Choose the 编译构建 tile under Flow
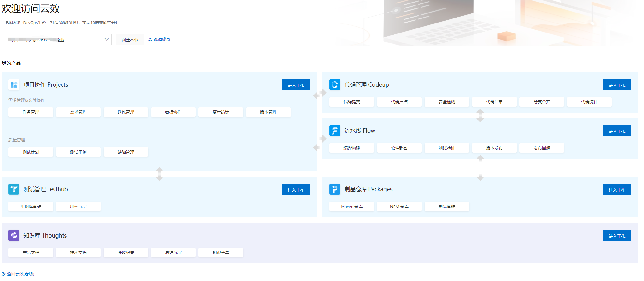The width and height of the screenshot is (644, 281). [352, 148]
